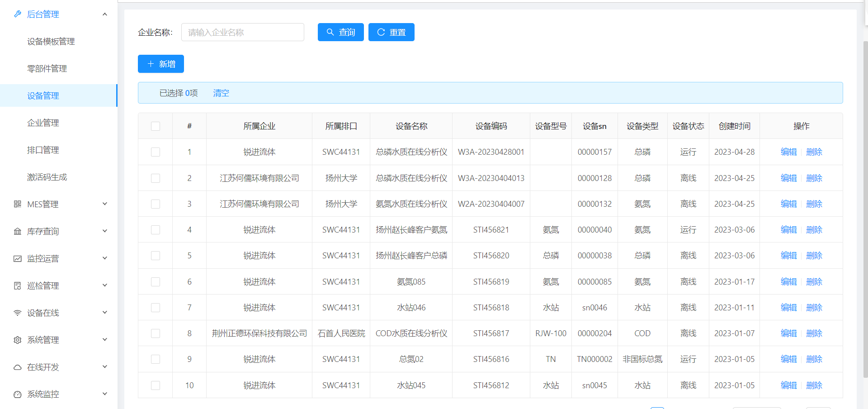This screenshot has height=409, width=868.
Task: Click the magnifier icon in 查询 button
Action: [x=330, y=32]
